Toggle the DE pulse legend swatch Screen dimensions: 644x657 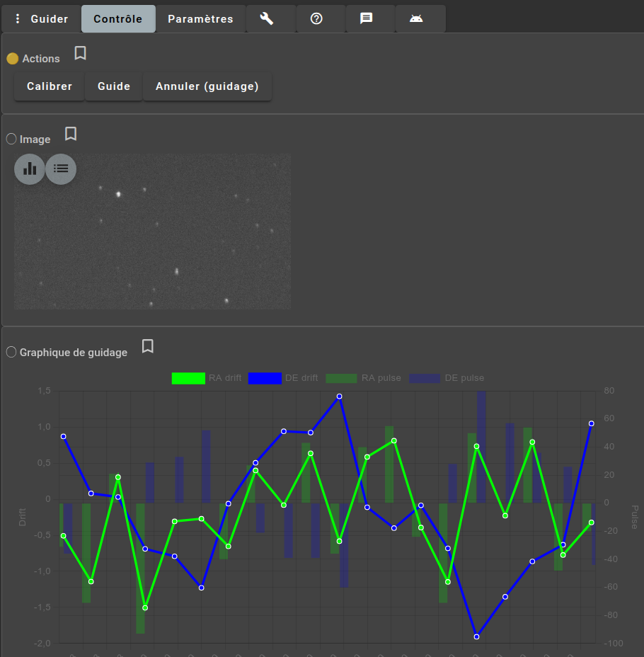[425, 378]
